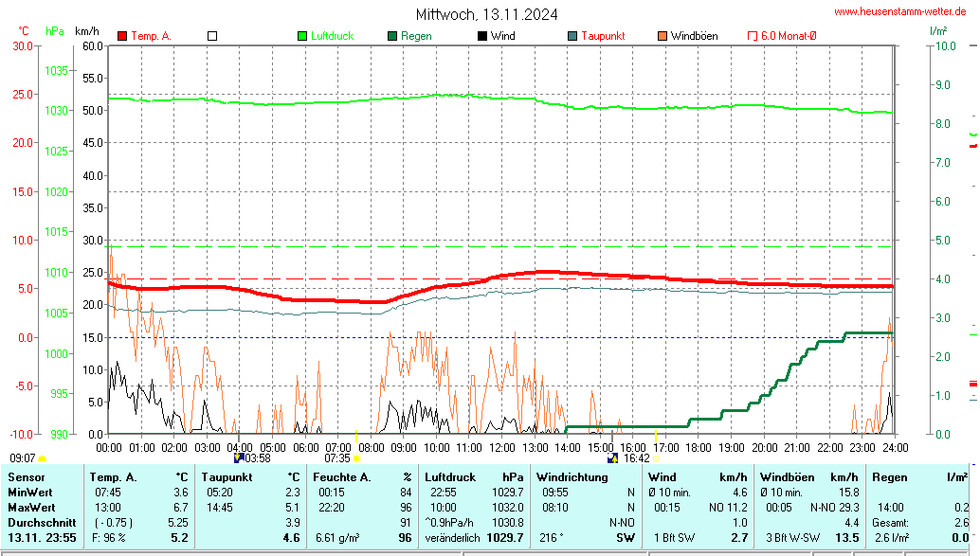Click the Sensor row header label
Screen dimensions: 980x556
[x=27, y=477]
